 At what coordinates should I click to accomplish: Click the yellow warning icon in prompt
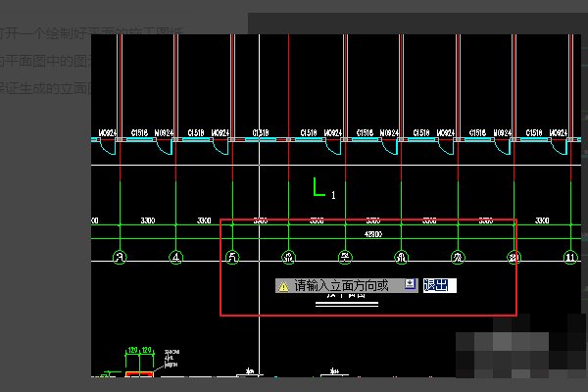(x=283, y=286)
